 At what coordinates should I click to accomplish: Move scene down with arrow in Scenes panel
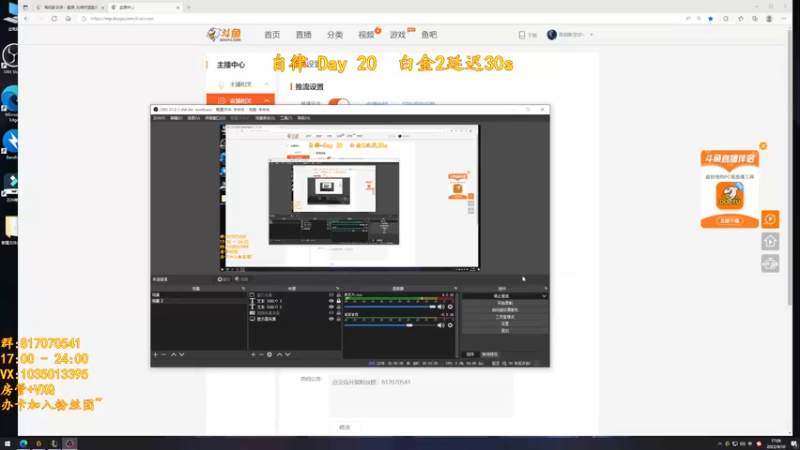click(x=182, y=354)
